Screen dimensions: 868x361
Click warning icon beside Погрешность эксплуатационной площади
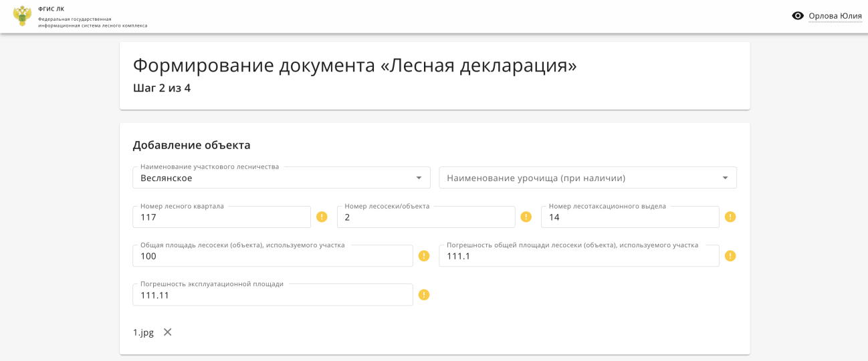click(424, 295)
